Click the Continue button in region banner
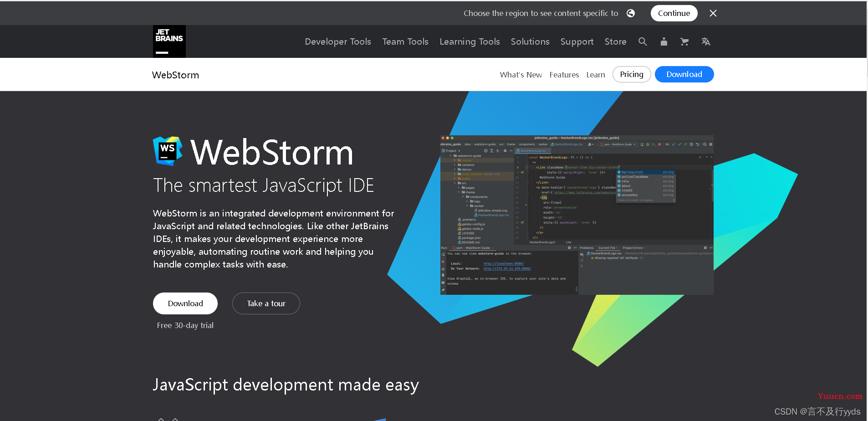 674,13
